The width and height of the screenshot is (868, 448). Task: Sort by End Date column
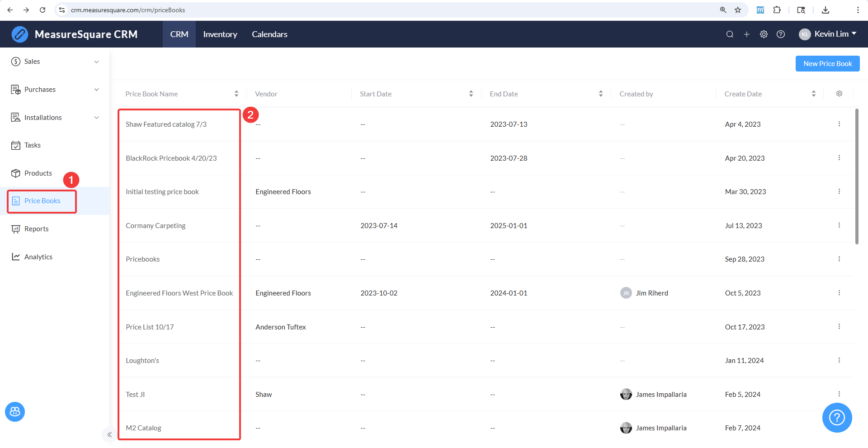pos(600,94)
